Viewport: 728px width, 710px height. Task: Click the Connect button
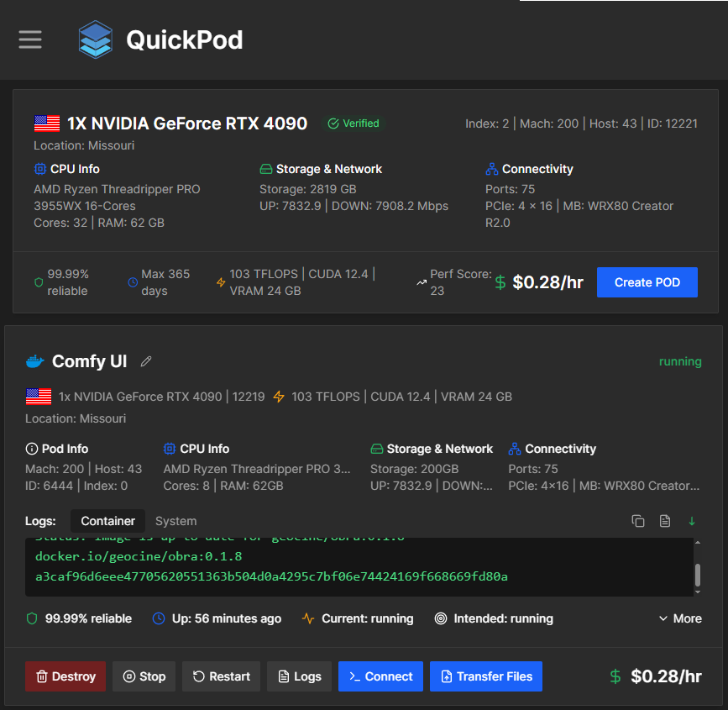click(380, 676)
